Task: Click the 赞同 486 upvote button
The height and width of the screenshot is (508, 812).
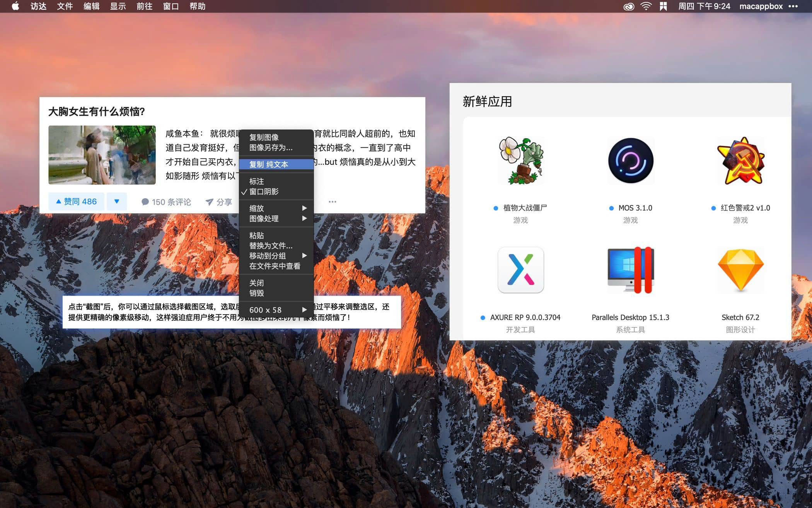Action: 76,202
